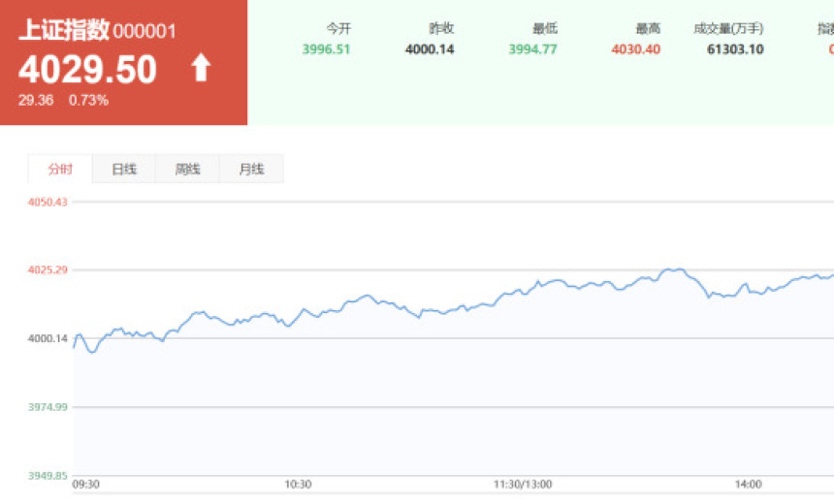Viewport: 834px width, 504px height.
Task: Click the 最低 value 3994.77
Action: [532, 49]
